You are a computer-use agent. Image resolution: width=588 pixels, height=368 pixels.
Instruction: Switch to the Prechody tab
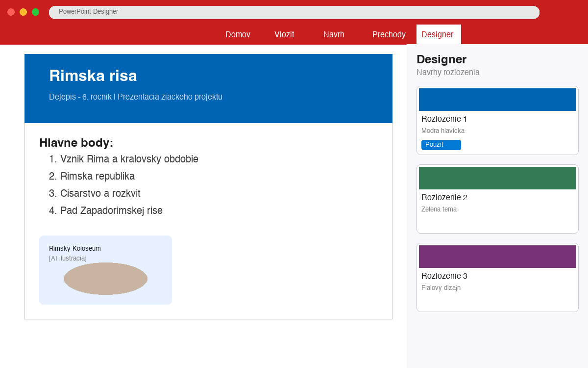point(389,34)
